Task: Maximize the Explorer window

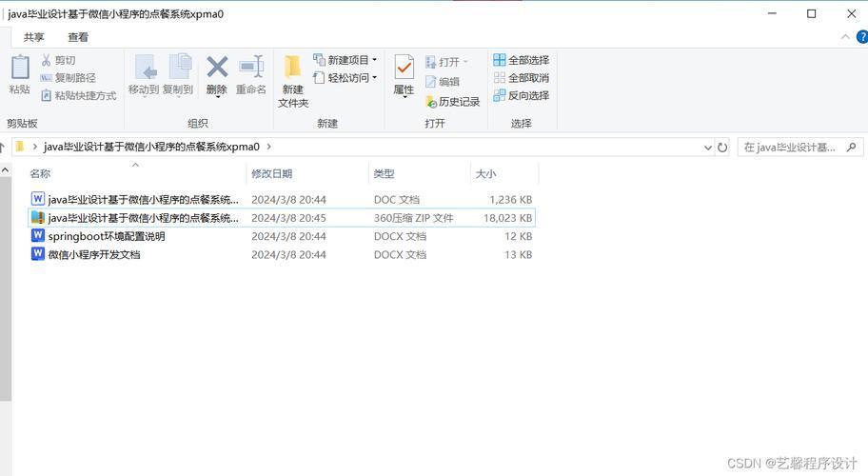Action: click(x=811, y=14)
